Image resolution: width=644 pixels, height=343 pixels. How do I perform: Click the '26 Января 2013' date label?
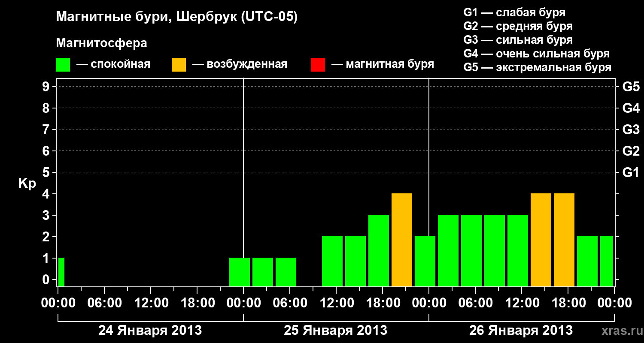(521, 331)
